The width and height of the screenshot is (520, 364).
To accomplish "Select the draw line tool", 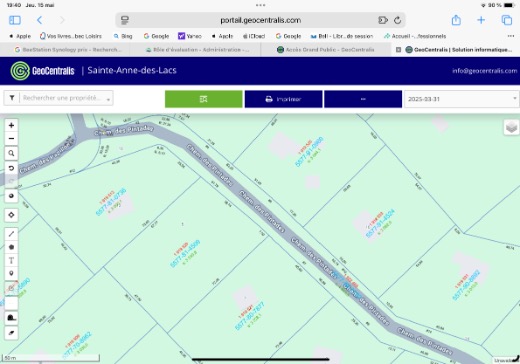I will click(11, 234).
